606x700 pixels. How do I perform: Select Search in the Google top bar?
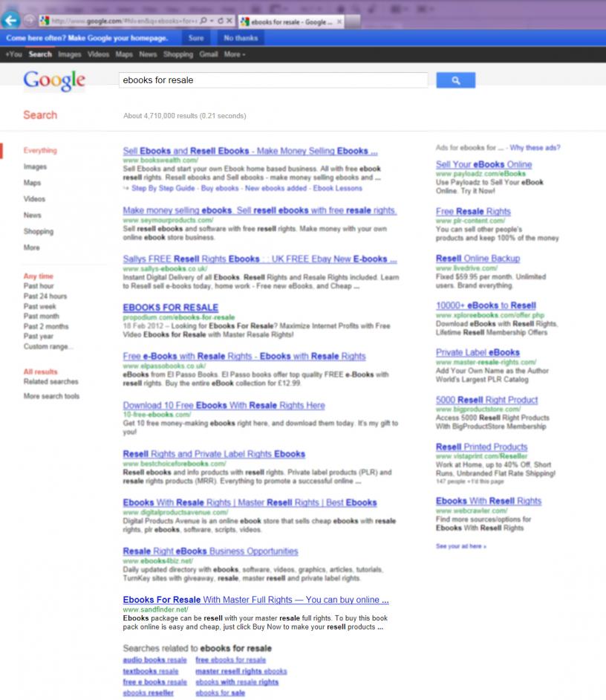(40, 54)
